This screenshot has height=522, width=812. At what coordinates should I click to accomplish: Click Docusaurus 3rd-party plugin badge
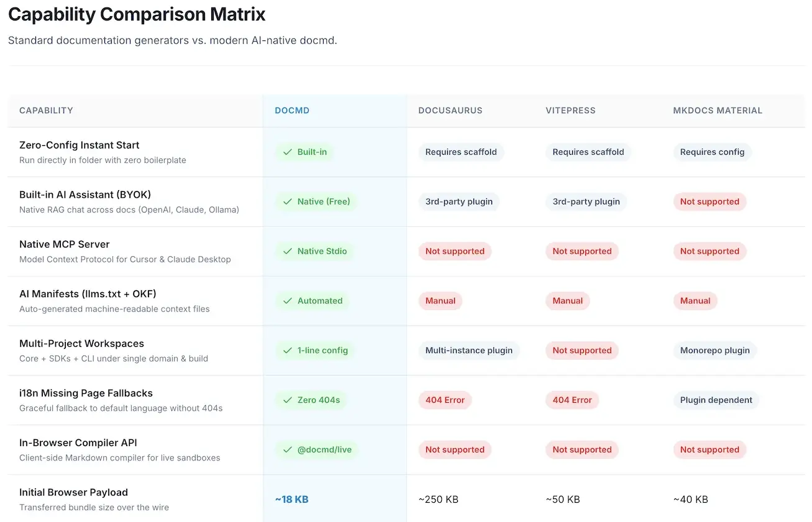point(459,201)
